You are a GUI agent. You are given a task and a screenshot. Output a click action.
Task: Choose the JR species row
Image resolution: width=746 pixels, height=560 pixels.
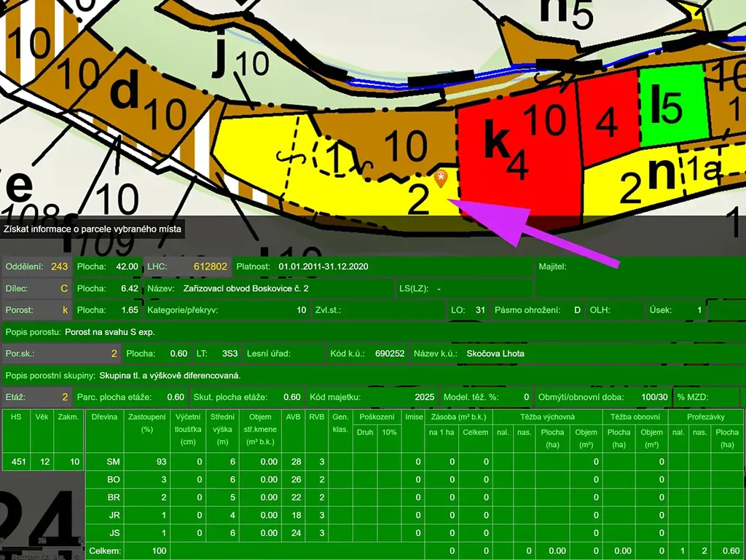113,515
